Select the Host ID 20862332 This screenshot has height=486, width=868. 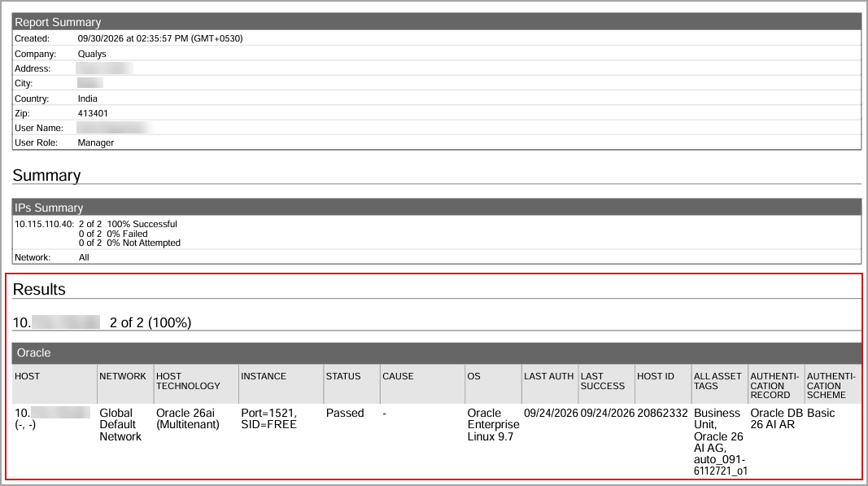[662, 413]
